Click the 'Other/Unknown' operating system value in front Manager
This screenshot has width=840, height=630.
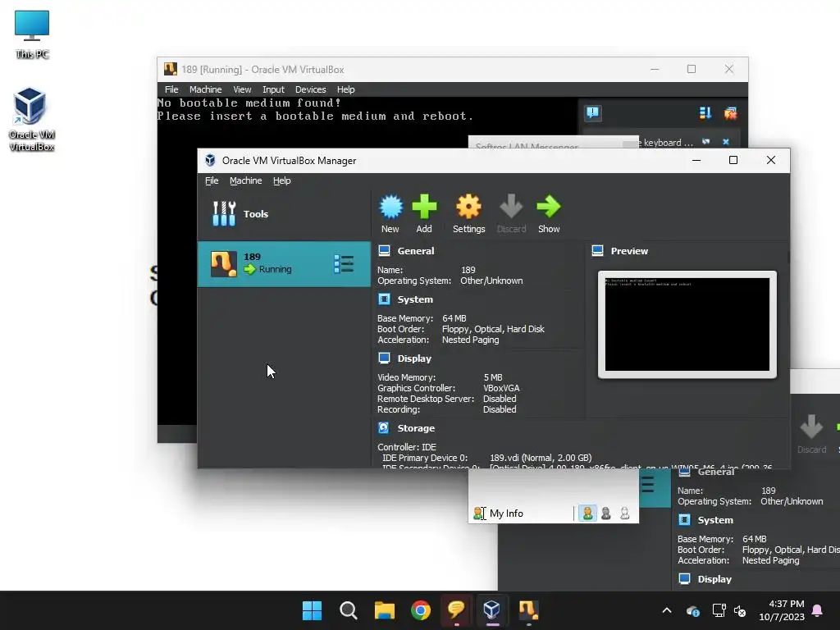(491, 281)
